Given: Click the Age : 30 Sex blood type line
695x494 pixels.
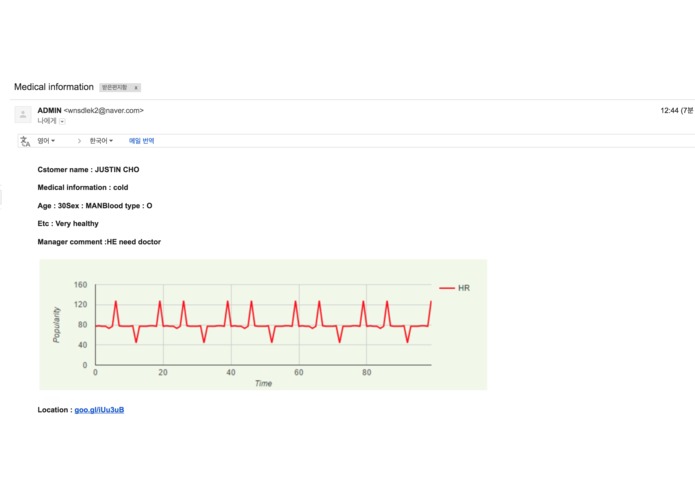Looking at the screenshot, I should [95, 206].
